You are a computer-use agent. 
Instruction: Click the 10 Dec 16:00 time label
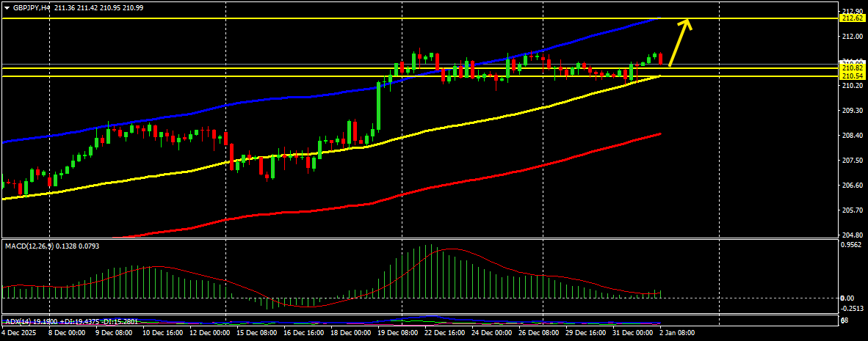(162, 333)
